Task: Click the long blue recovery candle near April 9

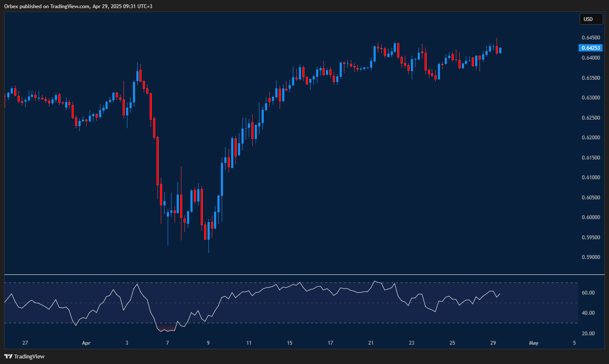Action: coord(221,180)
